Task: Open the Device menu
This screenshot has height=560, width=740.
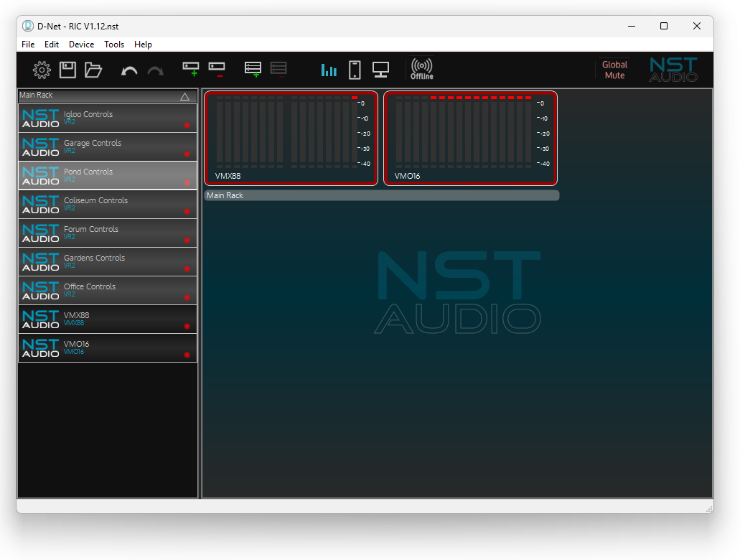Action: (81, 45)
